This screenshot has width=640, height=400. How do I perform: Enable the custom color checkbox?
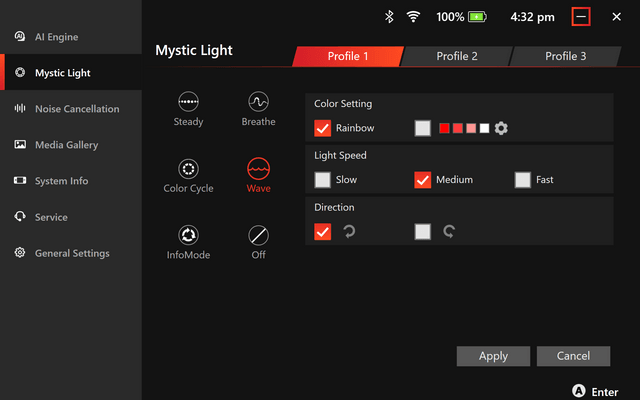pos(422,128)
